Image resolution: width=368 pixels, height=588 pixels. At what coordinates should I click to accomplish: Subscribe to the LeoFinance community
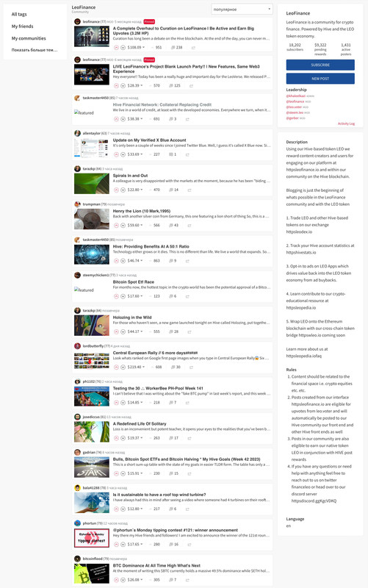point(320,65)
